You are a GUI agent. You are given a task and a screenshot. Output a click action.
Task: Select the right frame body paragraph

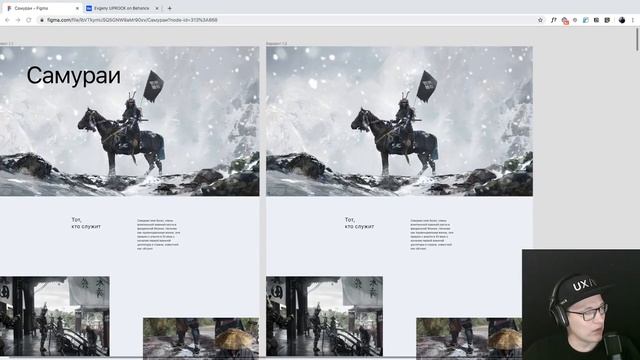[432, 234]
